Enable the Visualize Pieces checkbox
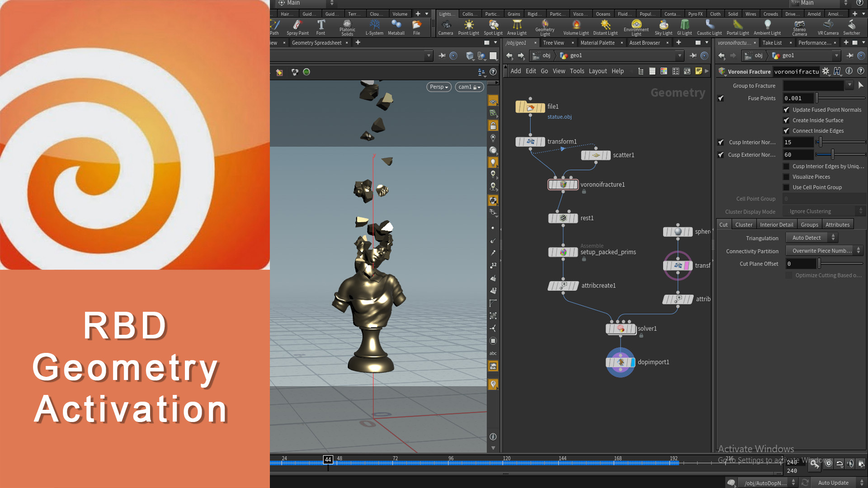This screenshot has width=868, height=488. [x=786, y=177]
